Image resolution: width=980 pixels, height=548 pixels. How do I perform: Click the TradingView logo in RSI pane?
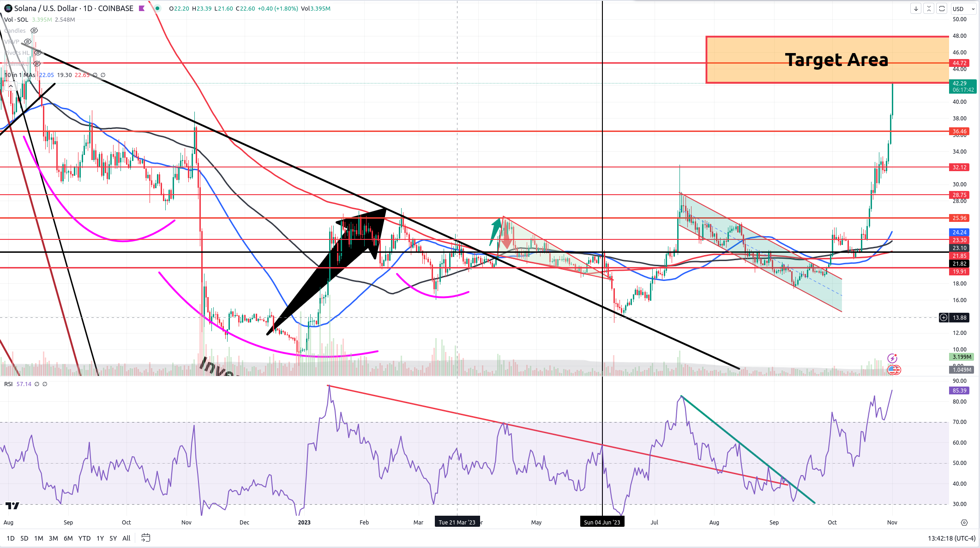click(x=12, y=506)
